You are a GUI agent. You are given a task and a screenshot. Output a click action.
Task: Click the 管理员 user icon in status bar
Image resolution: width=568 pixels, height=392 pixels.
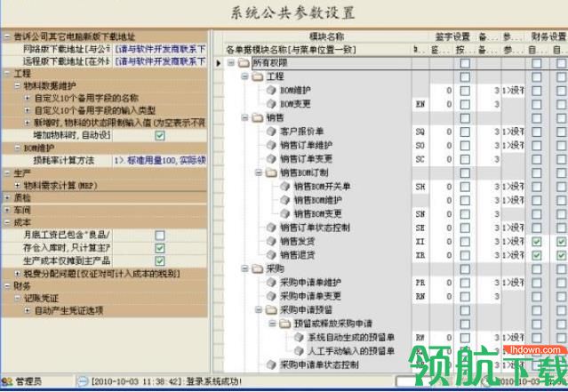7,381
